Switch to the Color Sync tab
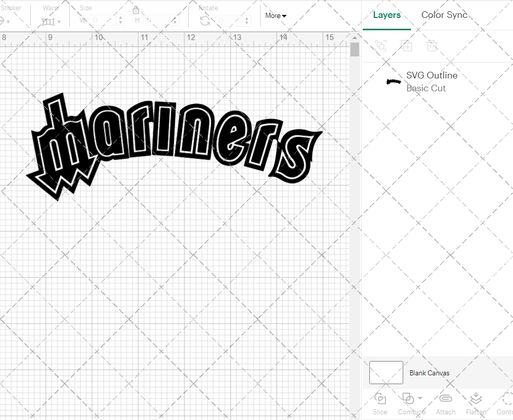 pos(444,15)
